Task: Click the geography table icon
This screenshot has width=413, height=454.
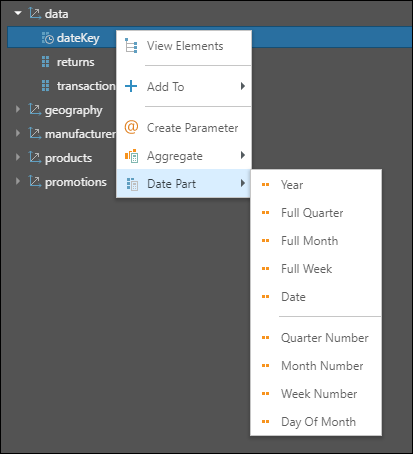Action: point(35,109)
